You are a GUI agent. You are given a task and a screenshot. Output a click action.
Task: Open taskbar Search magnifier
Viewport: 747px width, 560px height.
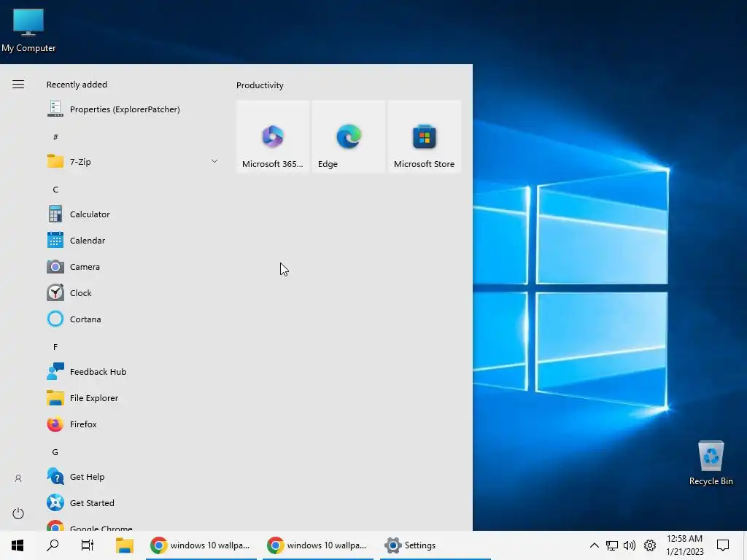(53, 545)
